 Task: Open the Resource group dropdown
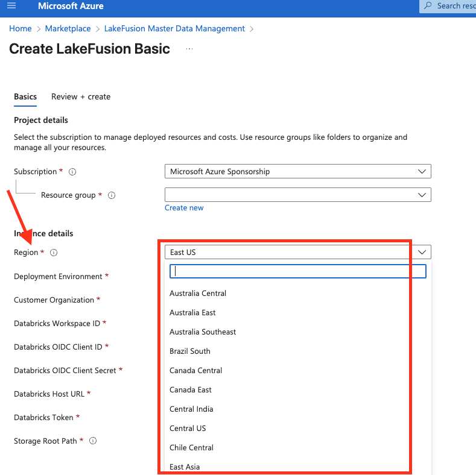click(x=298, y=195)
